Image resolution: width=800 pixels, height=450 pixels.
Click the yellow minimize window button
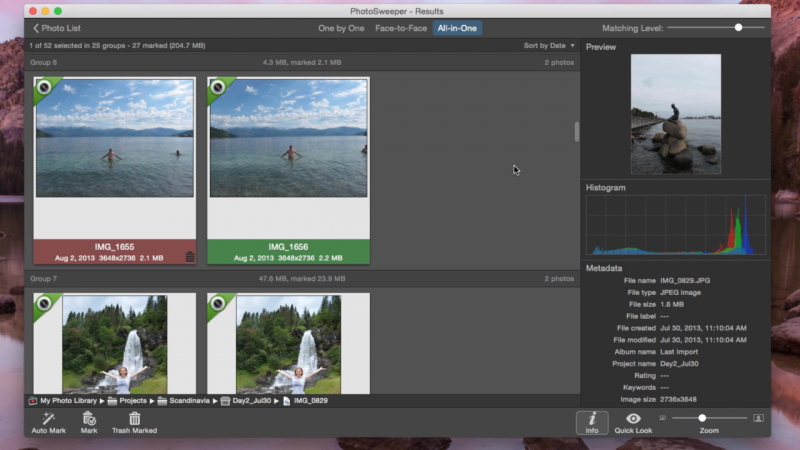pos(45,11)
